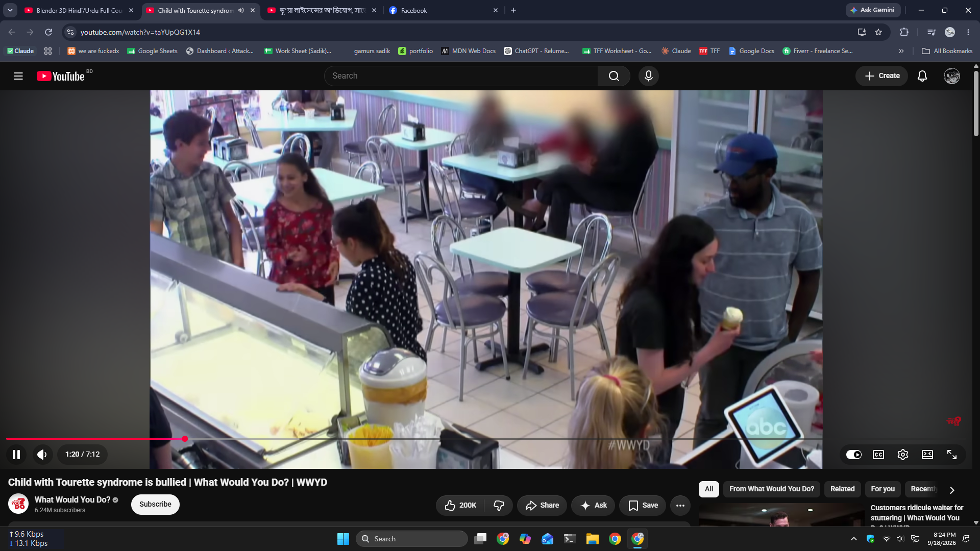Open YouTube guide hamburger menu
The image size is (980, 551).
18,76
